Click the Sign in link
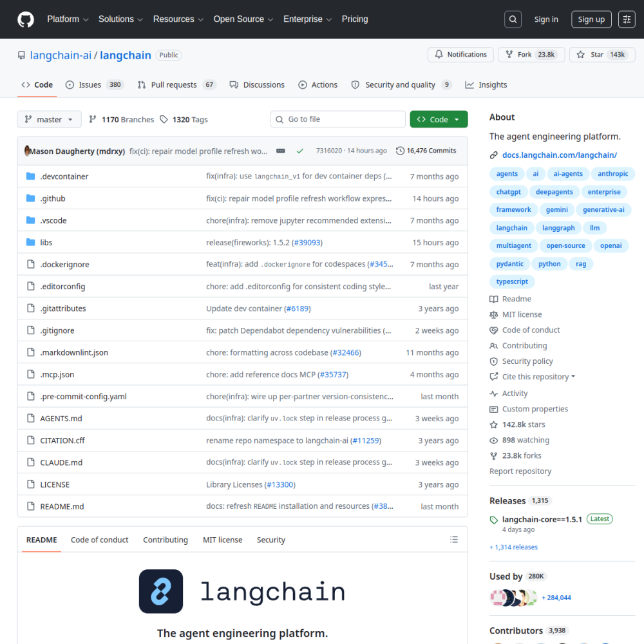644x644 pixels. click(x=546, y=19)
